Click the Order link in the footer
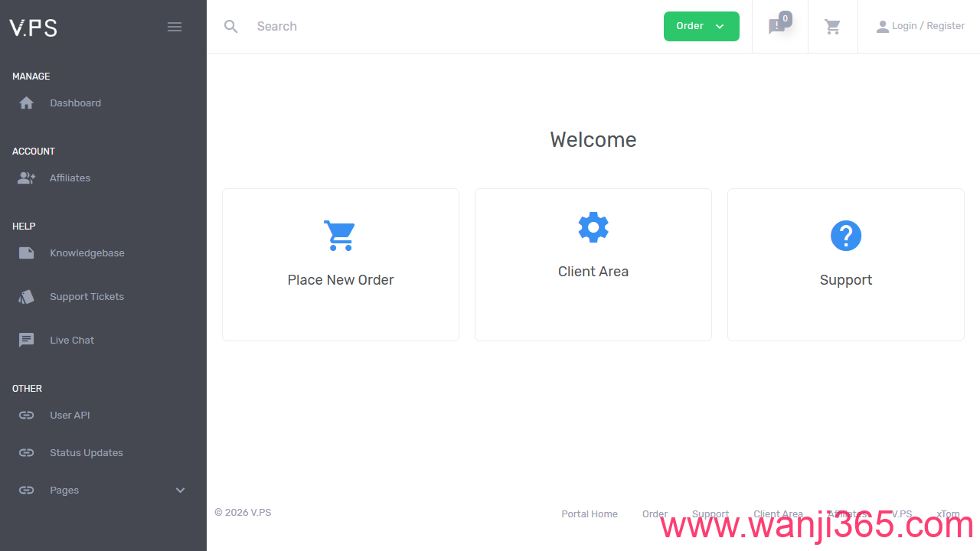 pyautogui.click(x=655, y=514)
